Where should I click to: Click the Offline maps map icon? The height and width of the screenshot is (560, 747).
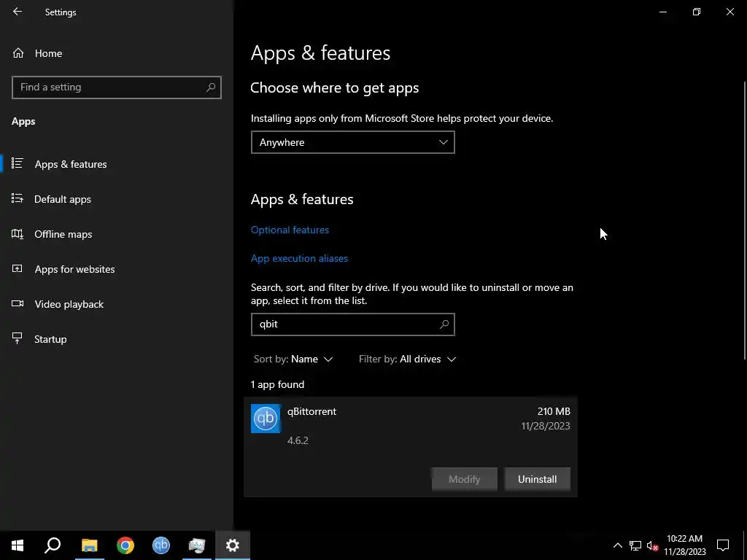(x=18, y=234)
